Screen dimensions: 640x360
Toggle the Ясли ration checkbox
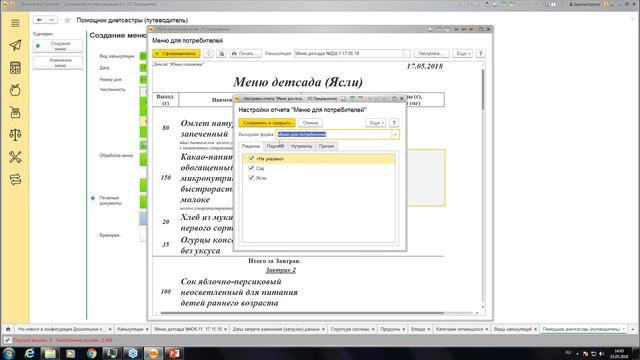click(251, 178)
